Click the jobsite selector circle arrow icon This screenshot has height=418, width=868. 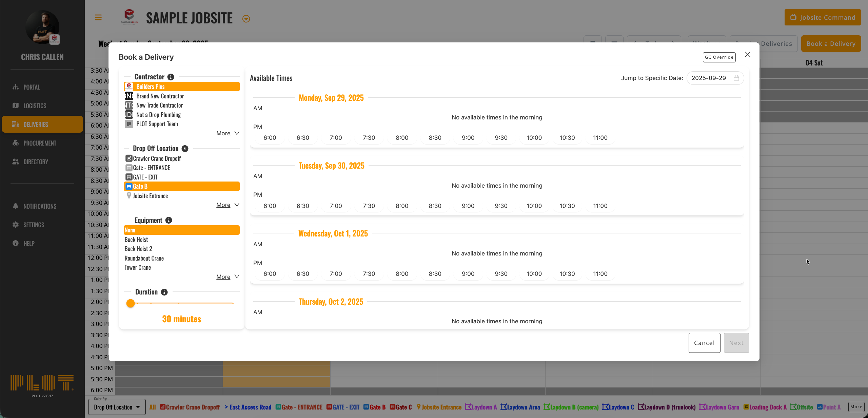246,19
